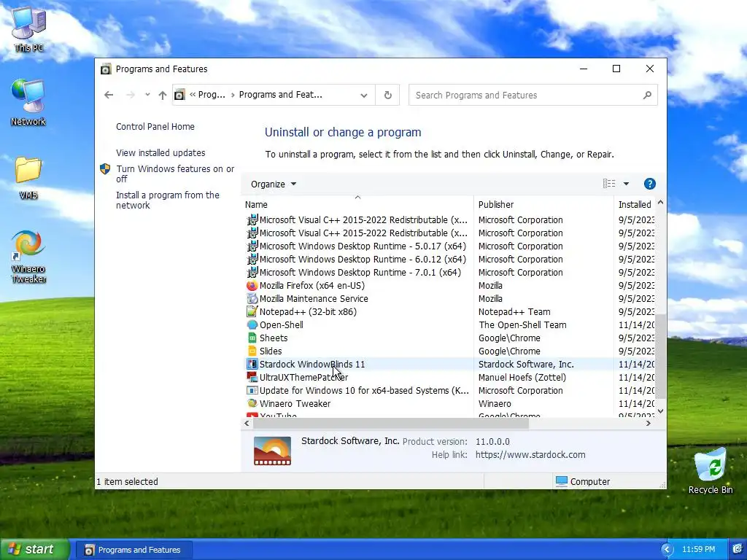Screen dimensions: 747x560
Task: Click the Programs and Feat... breadcrumb
Action: pos(281,95)
